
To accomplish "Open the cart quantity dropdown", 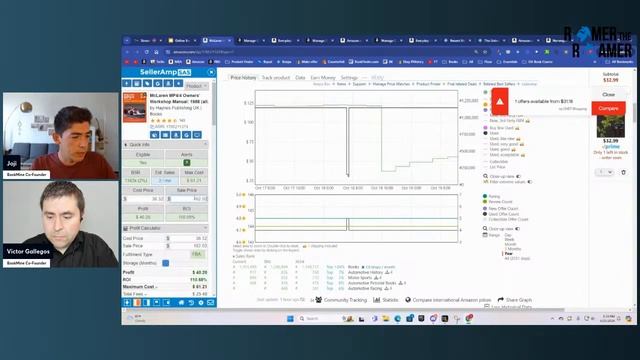I will pyautogui.click(x=604, y=172).
